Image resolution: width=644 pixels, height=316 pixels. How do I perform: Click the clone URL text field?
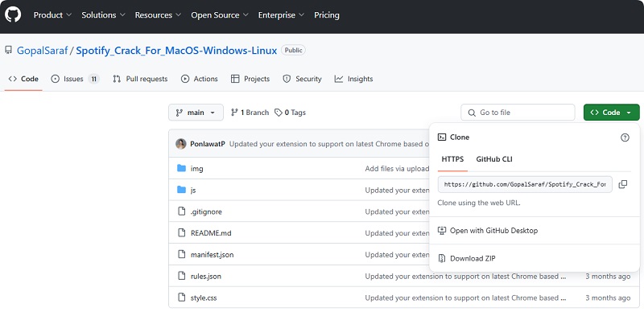point(525,184)
